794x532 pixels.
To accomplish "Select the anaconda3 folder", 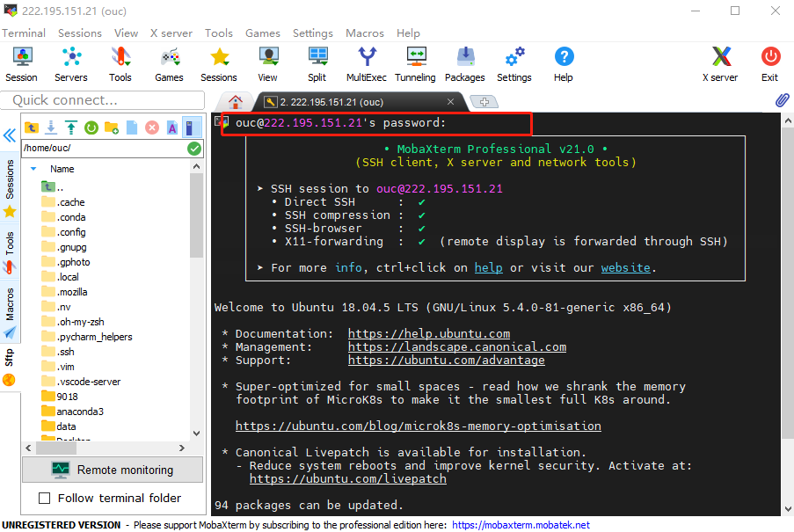I will (72, 412).
